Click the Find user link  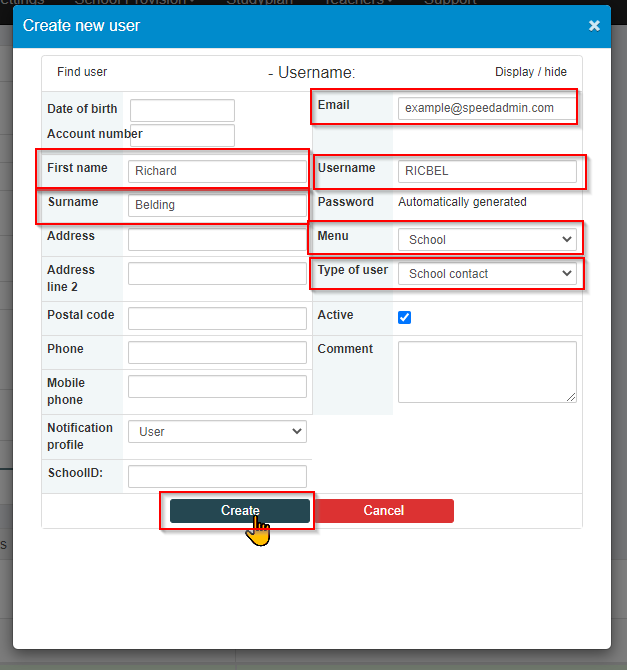[x=82, y=72]
